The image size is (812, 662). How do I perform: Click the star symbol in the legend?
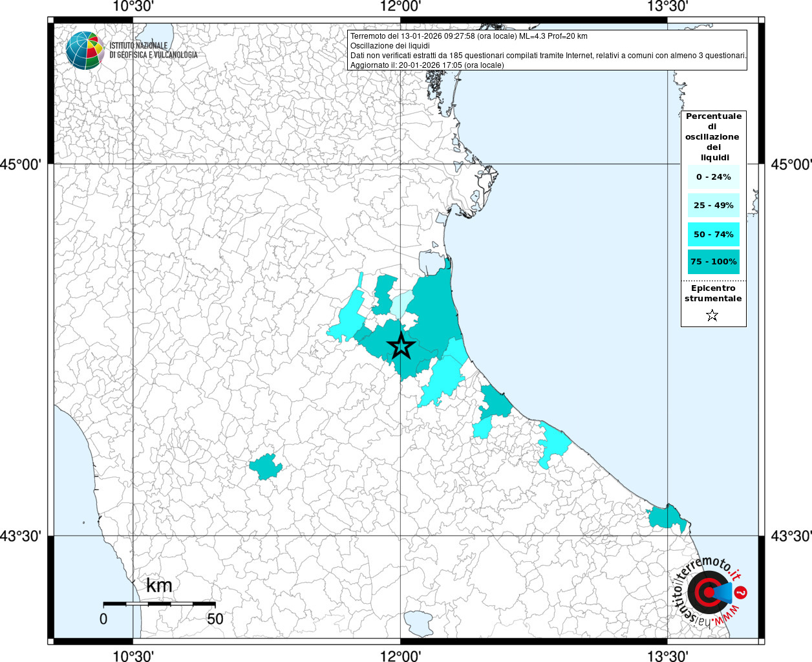click(712, 315)
